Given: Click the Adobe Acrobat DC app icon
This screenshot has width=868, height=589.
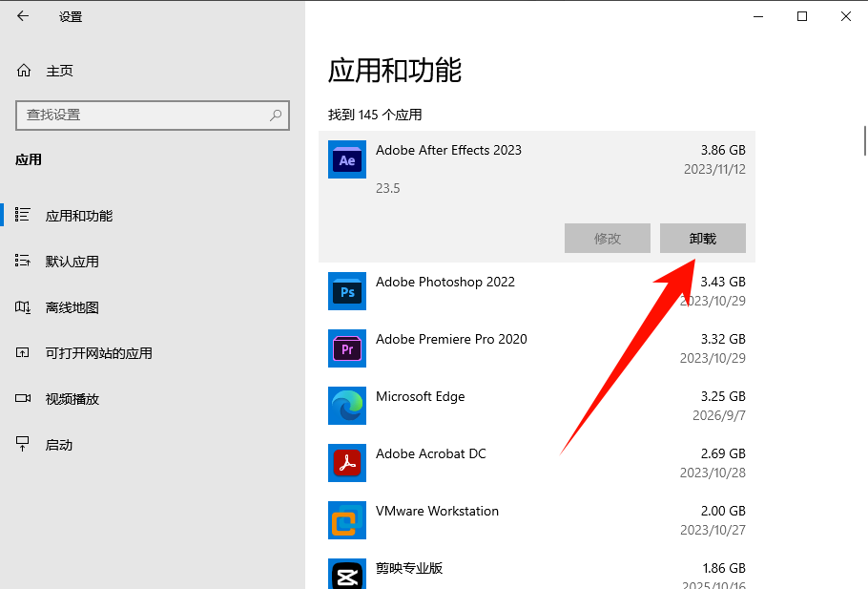Looking at the screenshot, I should tap(347, 463).
